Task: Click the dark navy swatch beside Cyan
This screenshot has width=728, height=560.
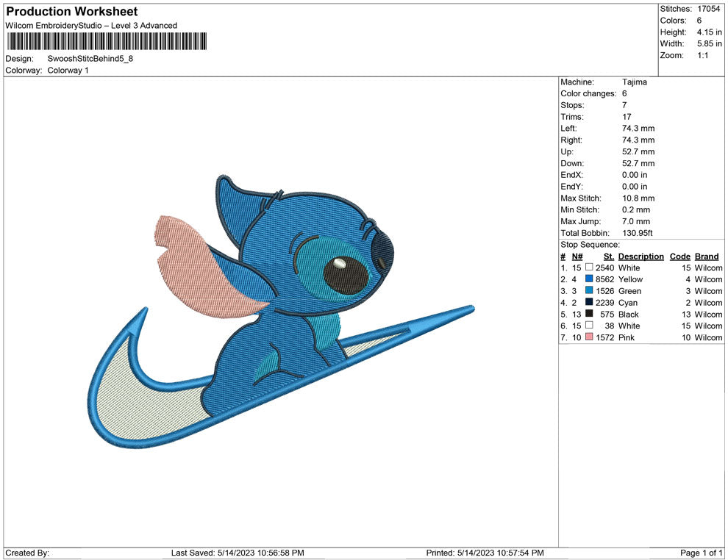Action: click(x=589, y=302)
